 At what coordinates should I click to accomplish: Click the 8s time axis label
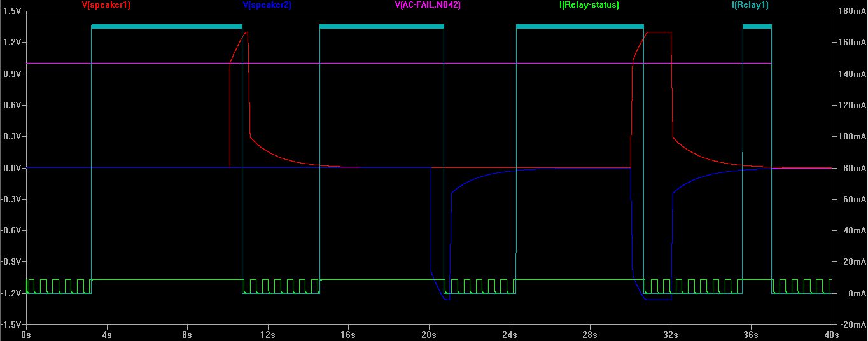pos(187,335)
